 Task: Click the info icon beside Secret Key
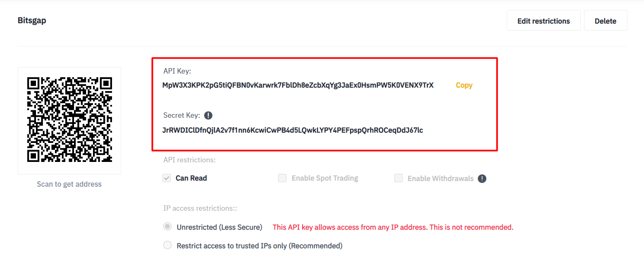[x=209, y=115]
